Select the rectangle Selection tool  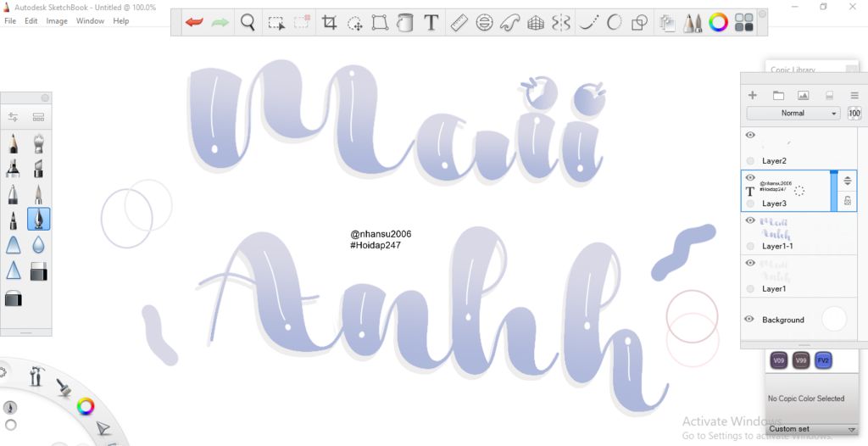[276, 23]
